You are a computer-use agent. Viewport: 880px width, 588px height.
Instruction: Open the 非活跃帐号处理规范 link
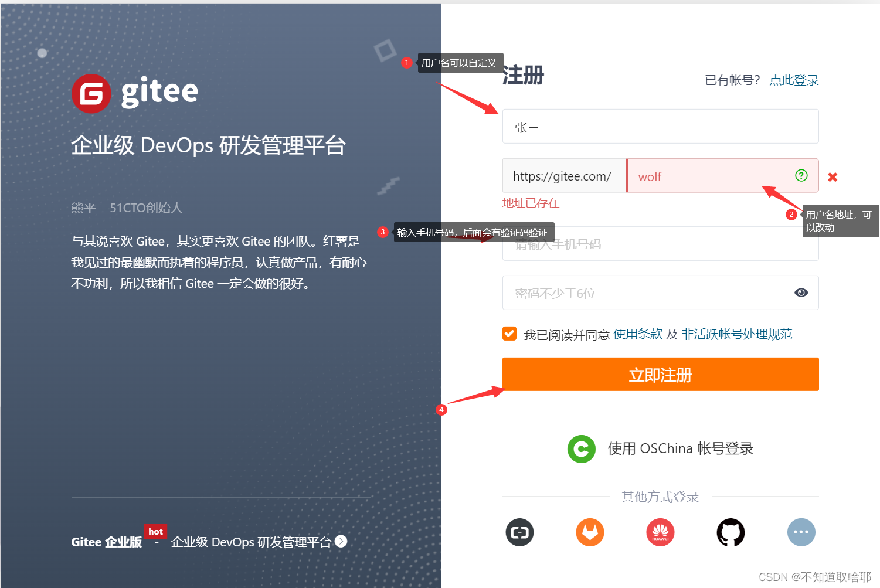tap(736, 334)
